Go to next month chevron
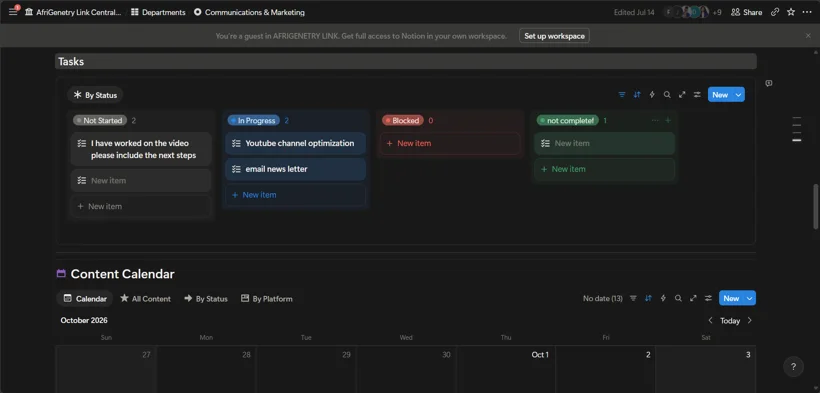 749,320
